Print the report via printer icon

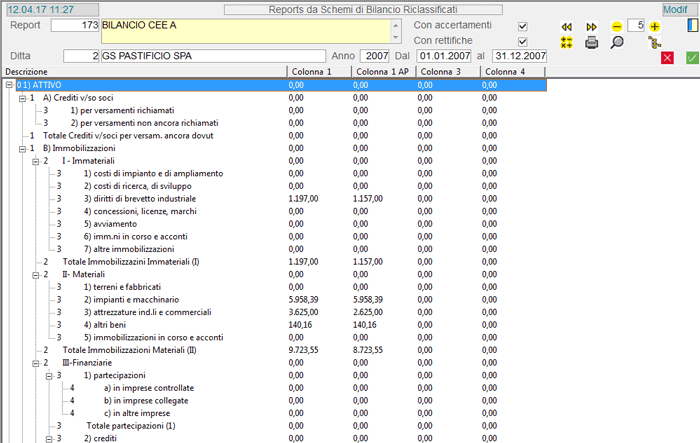(592, 43)
